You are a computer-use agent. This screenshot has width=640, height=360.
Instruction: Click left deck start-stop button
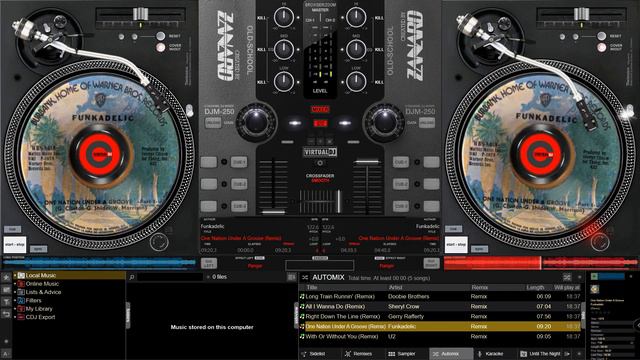click(x=15, y=245)
